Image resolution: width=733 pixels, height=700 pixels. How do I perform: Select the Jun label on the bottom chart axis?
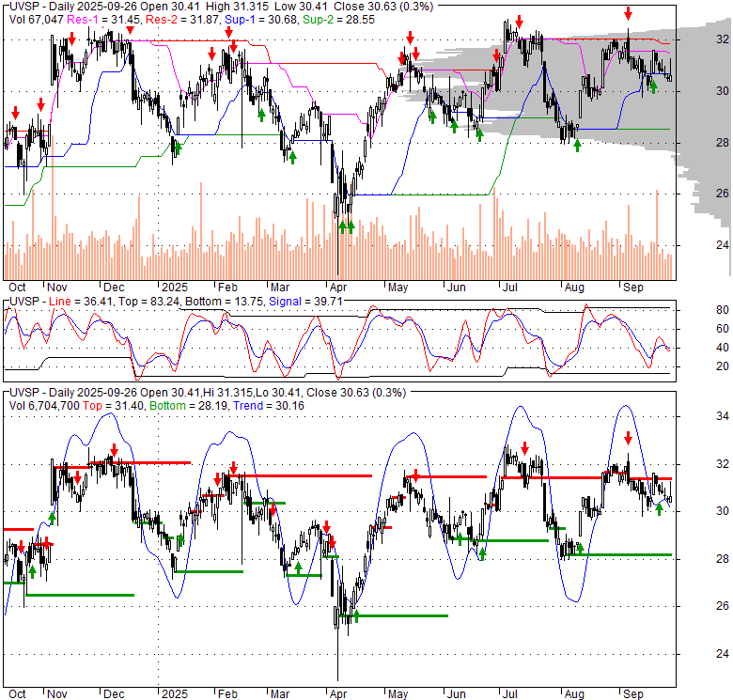(457, 694)
